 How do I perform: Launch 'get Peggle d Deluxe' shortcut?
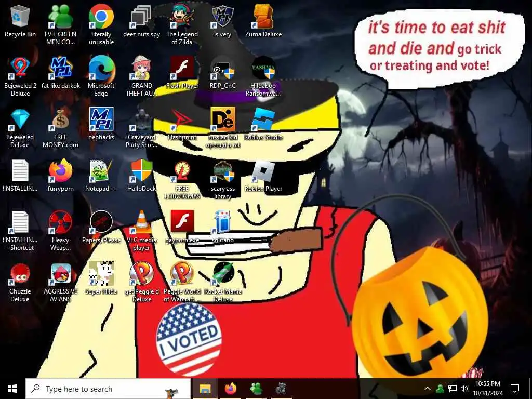141,283
